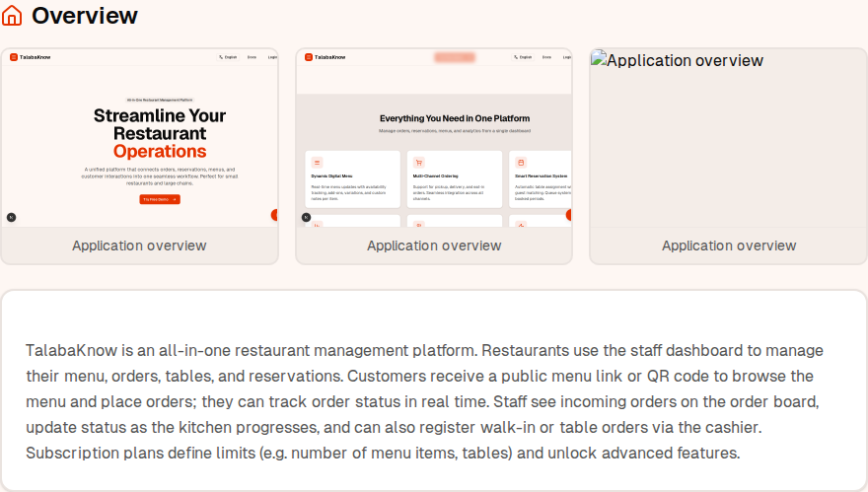This screenshot has width=868, height=492.
Task: Click the Dynamic Digital Menu feature icon
Action: [x=318, y=162]
